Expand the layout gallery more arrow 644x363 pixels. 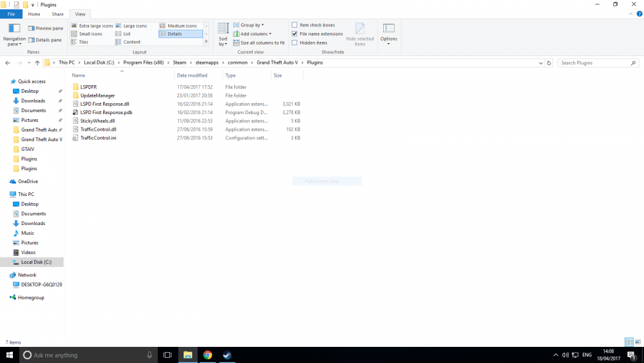pyautogui.click(x=206, y=42)
